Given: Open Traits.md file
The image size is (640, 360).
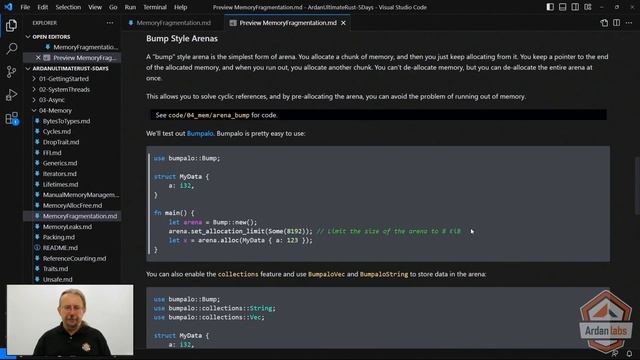Looking at the screenshot, I should coord(56,269).
